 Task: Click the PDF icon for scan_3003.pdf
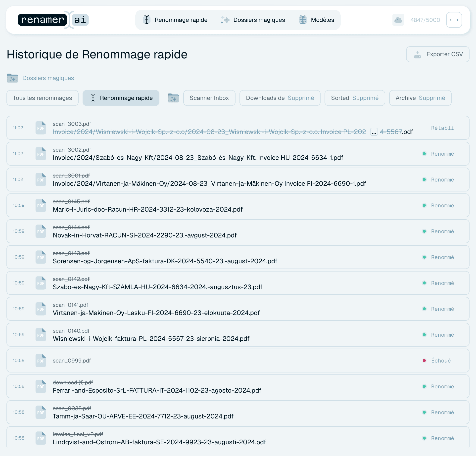(x=41, y=128)
